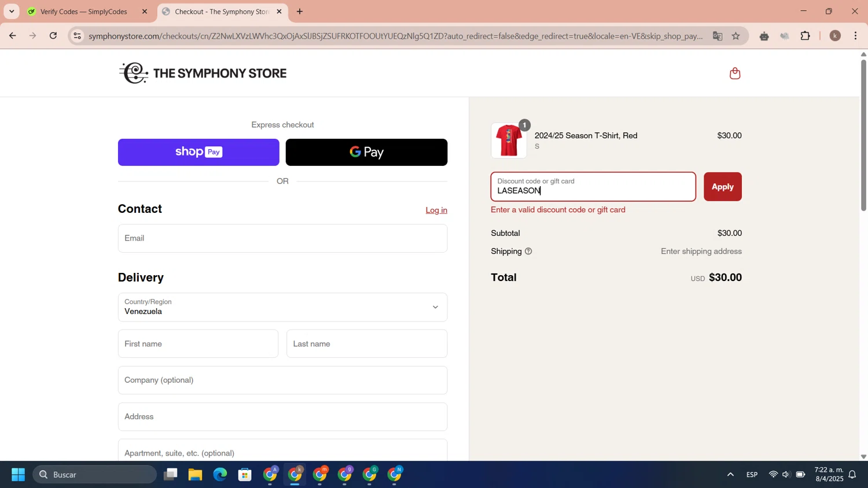Click the taskbar Buscar search box
Screen dimensions: 868x488
95,475
